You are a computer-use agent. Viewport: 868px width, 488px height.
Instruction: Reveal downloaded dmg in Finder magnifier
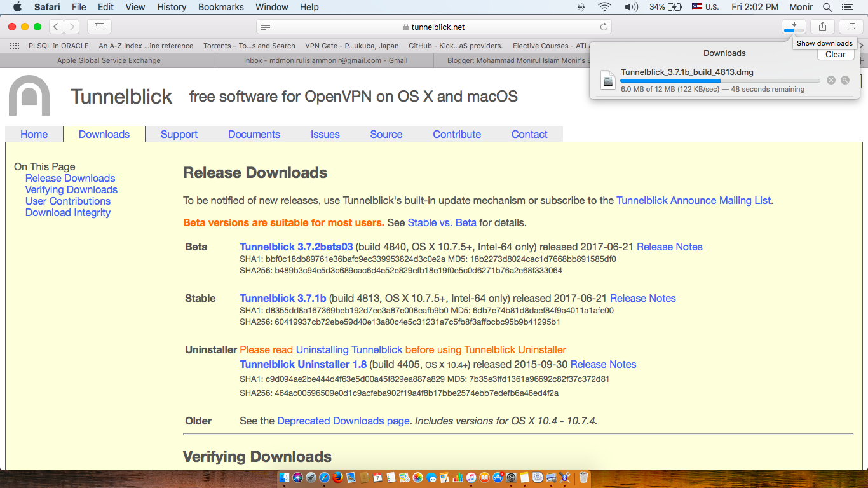coord(844,80)
